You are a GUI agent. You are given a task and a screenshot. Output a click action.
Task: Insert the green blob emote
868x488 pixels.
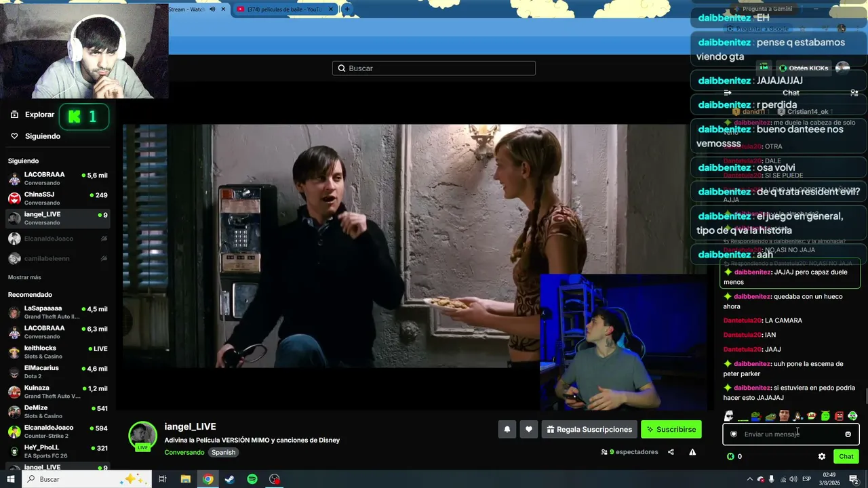[825, 415]
